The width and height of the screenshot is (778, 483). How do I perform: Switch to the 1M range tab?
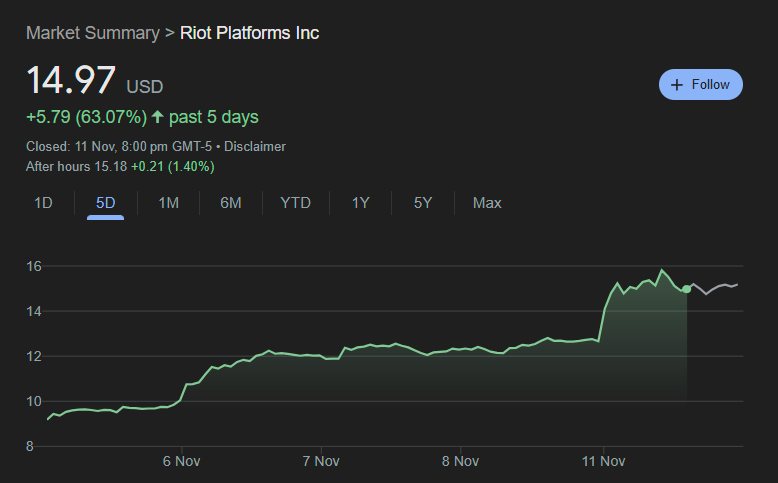(x=168, y=203)
